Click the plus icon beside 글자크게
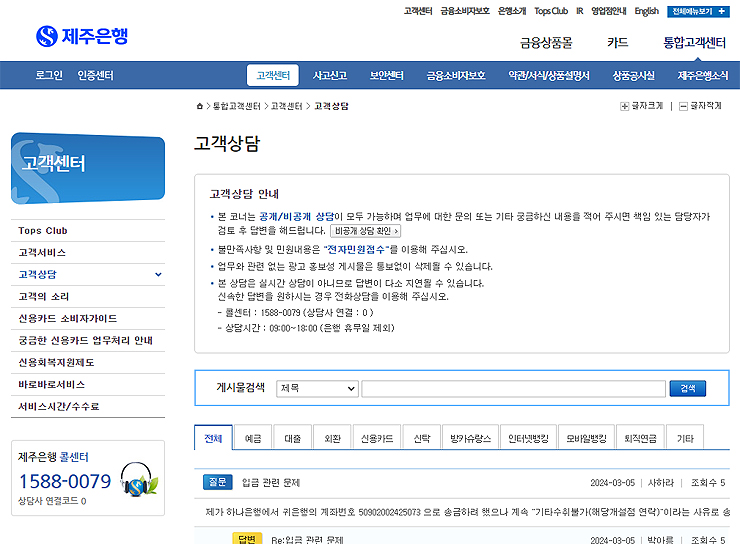The image size is (740, 544). (624, 106)
